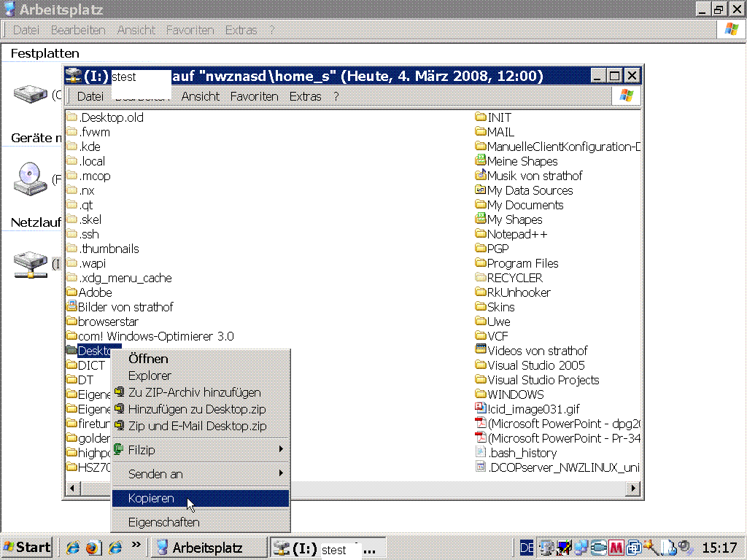Click the !cid_image031.gif file icon
The width and height of the screenshot is (747, 560).
pyautogui.click(x=481, y=409)
